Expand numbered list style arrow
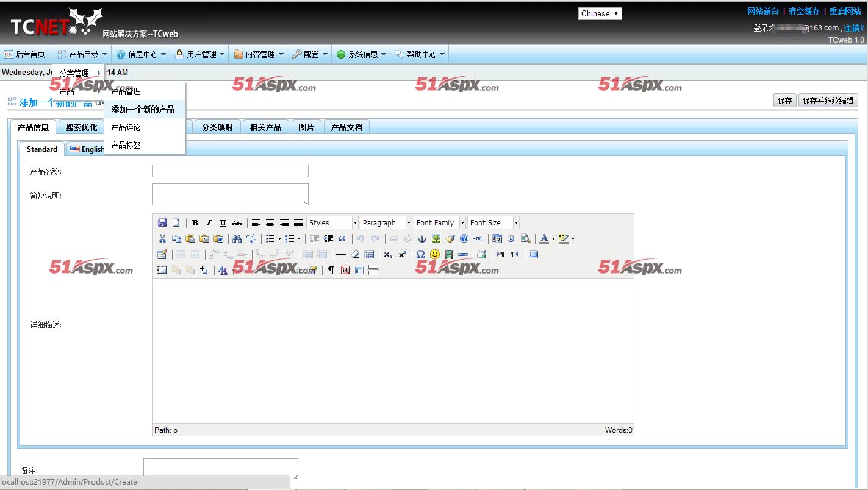This screenshot has height=490, width=868. click(299, 238)
